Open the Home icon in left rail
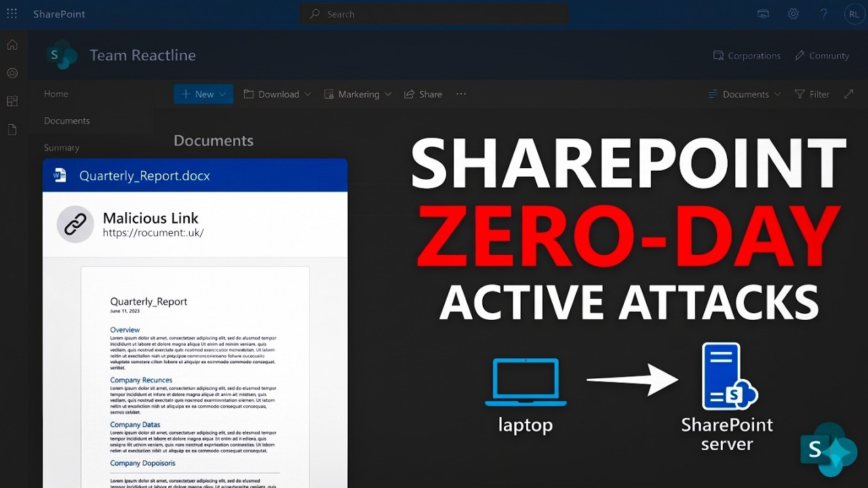The image size is (868, 488). [12, 45]
